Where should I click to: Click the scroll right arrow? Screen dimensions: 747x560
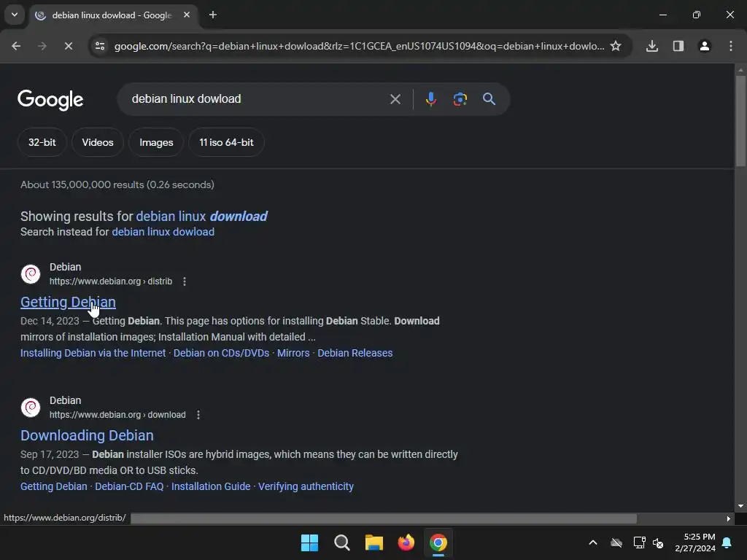click(x=729, y=518)
